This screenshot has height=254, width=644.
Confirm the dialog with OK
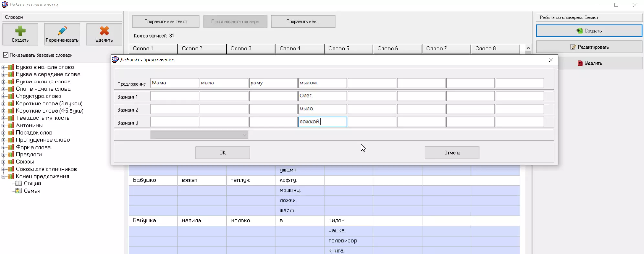coord(222,153)
